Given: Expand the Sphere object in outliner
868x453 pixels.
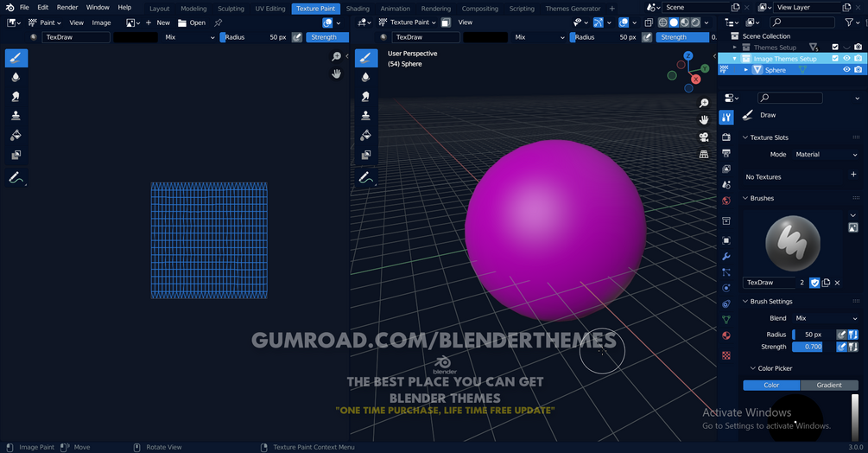Looking at the screenshot, I should pyautogui.click(x=745, y=70).
